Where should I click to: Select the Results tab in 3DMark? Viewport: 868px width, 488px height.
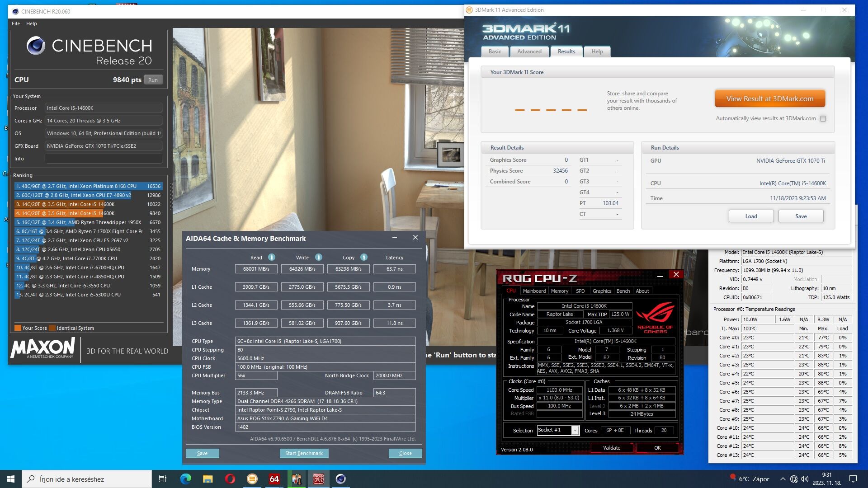click(x=566, y=52)
